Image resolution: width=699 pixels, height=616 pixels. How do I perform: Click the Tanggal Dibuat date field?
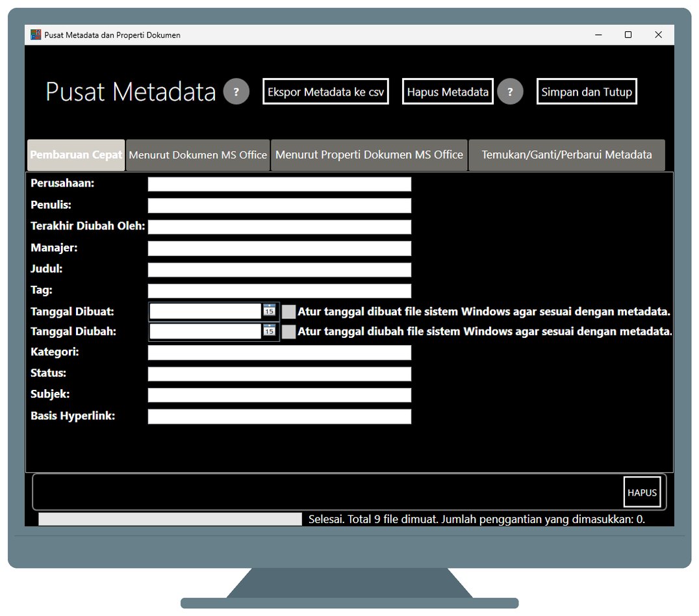coord(205,311)
